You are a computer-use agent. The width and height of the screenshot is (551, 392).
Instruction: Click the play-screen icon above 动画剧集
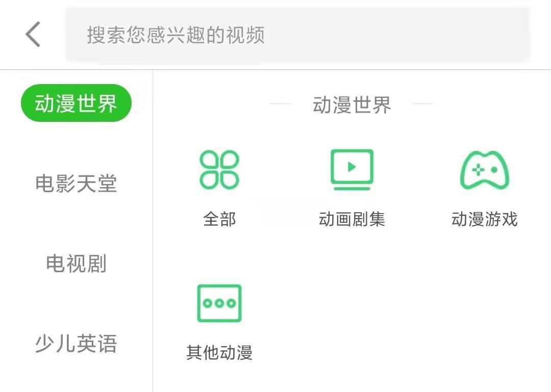[x=352, y=169]
